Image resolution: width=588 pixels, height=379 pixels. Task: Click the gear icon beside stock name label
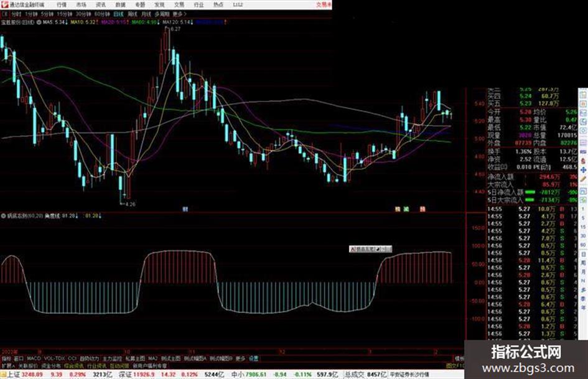tap(39, 22)
